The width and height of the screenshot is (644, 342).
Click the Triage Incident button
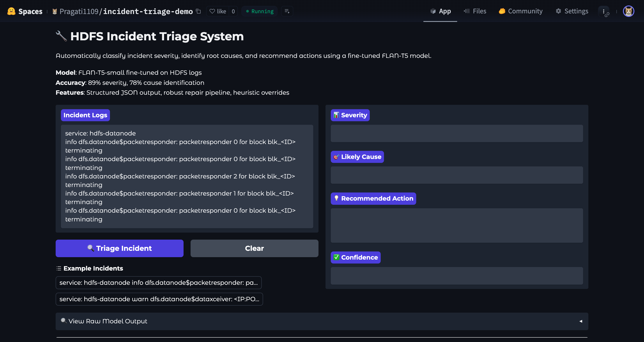pos(120,248)
